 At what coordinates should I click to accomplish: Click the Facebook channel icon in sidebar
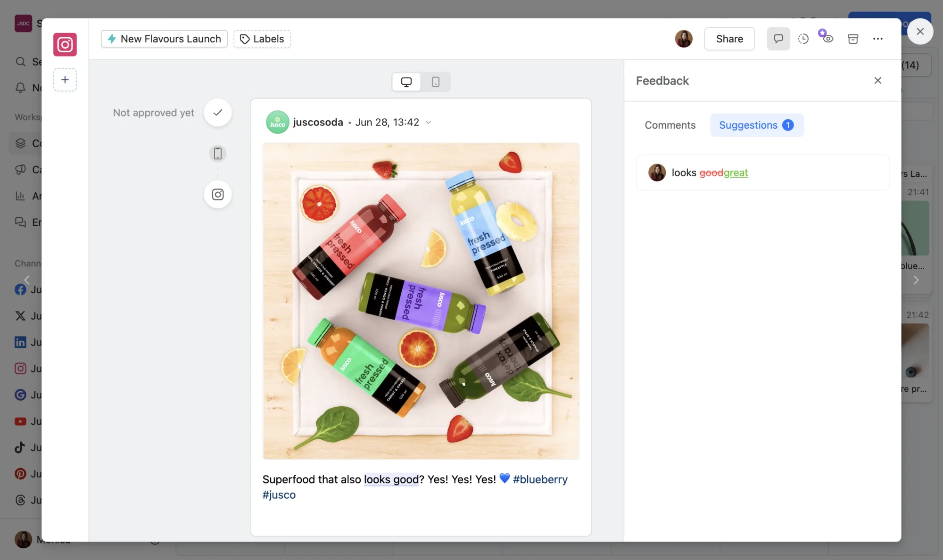pos(20,289)
